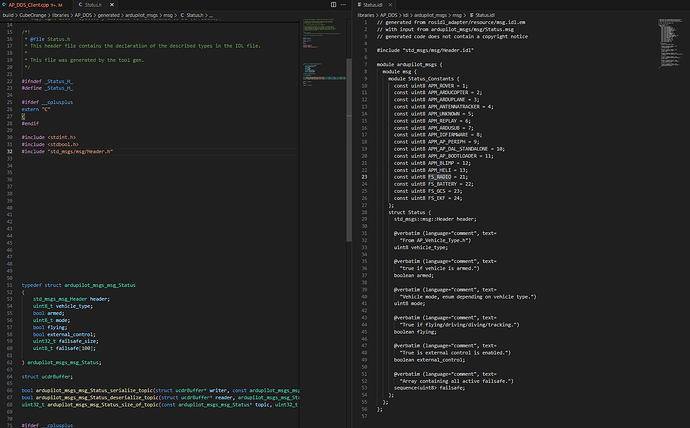Viewport: 690px width, 428px height.
Task: Click 'const uint8 APM_ROVER = 1;' line
Action: [431, 86]
